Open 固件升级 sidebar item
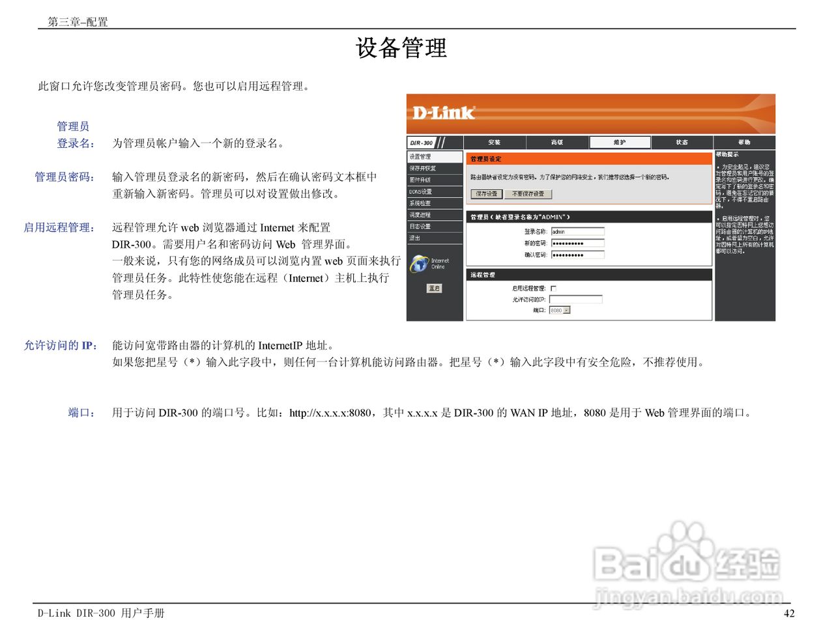This screenshot has height=644, width=834. tap(435, 180)
